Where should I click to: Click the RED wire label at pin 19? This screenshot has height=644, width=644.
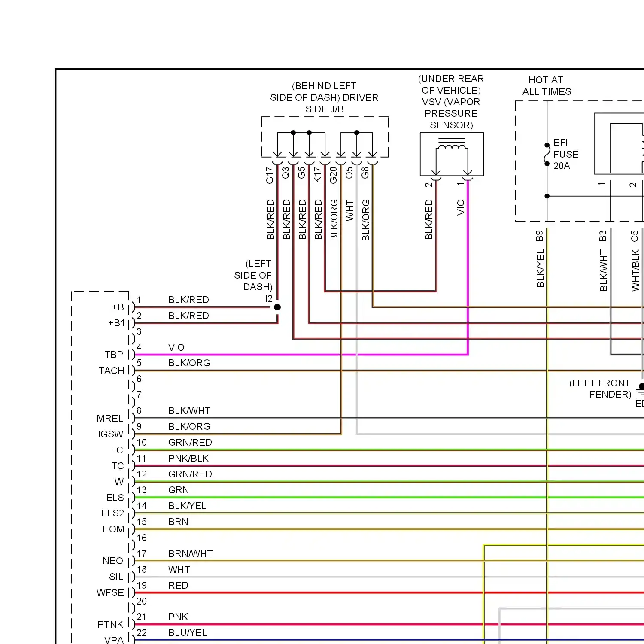pyautogui.click(x=178, y=585)
